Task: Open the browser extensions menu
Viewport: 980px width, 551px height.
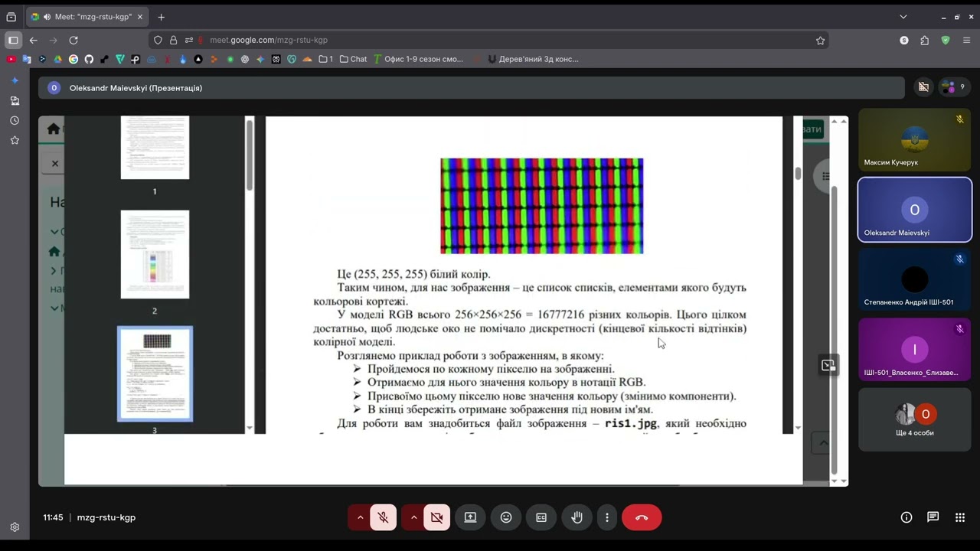Action: coord(925,40)
